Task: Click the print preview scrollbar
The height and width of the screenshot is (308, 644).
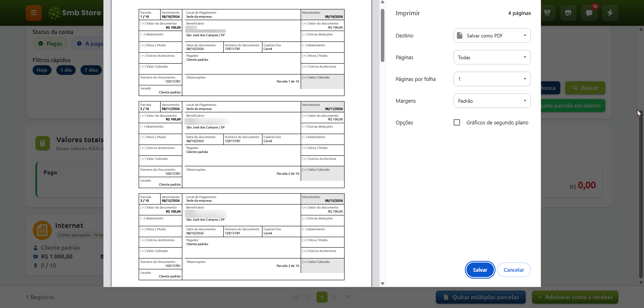Action: click(382, 35)
